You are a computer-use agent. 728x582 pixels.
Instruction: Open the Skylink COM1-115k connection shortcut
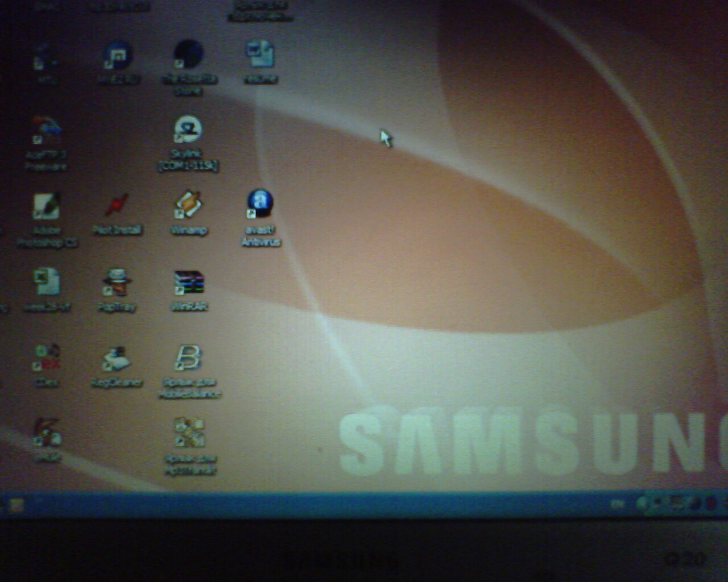tap(187, 130)
